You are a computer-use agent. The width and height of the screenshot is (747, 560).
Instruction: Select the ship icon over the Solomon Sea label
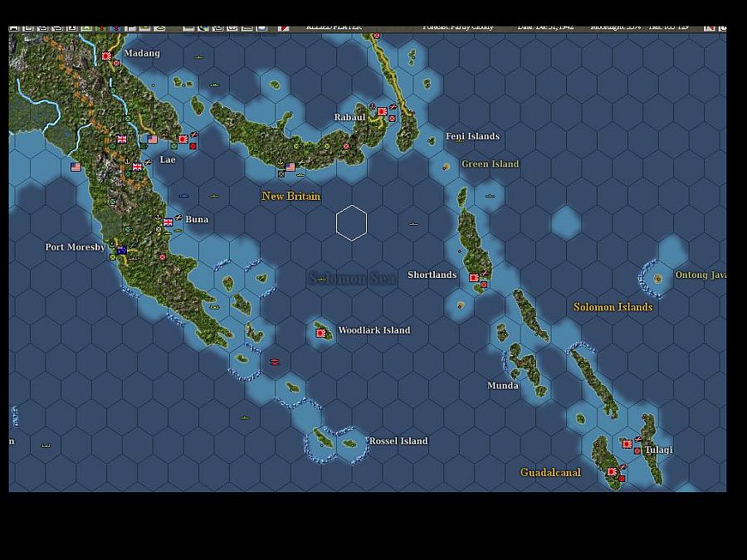click(321, 280)
